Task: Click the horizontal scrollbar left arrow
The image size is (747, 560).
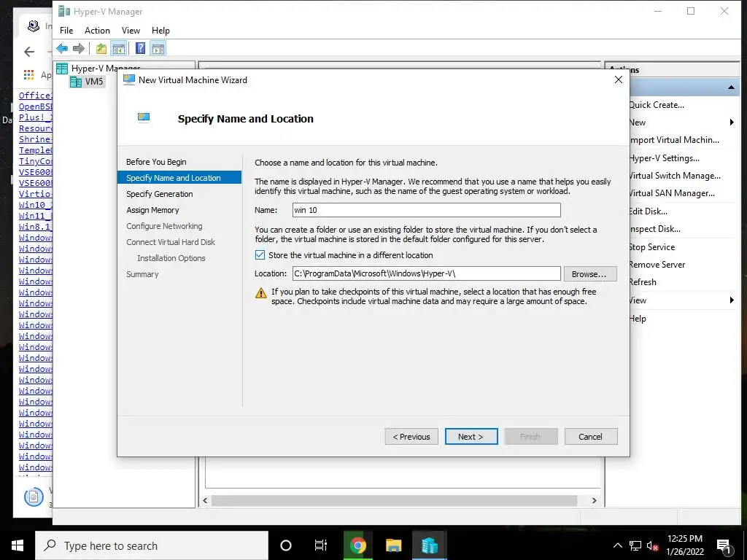Action: click(x=205, y=500)
